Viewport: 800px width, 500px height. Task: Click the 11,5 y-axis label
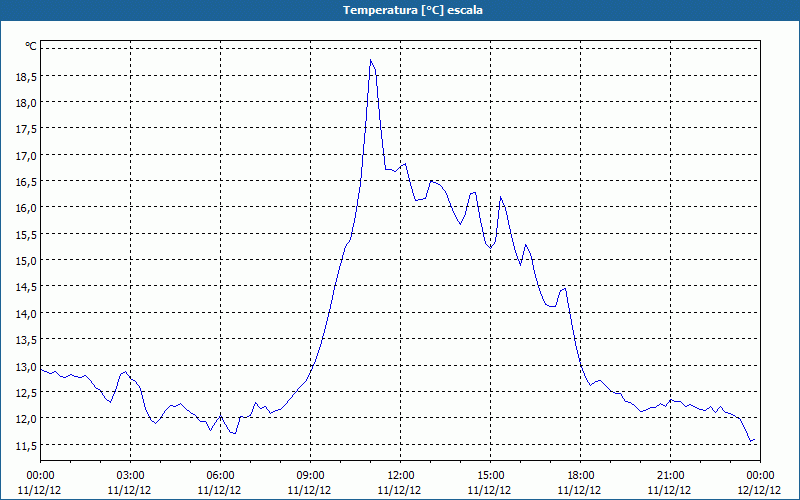[x=27, y=446]
